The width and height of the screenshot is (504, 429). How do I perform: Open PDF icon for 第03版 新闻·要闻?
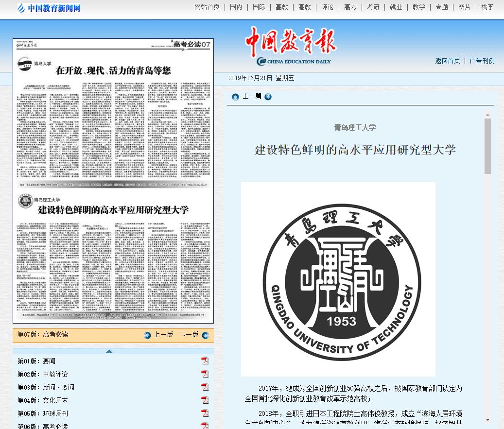tap(205, 387)
